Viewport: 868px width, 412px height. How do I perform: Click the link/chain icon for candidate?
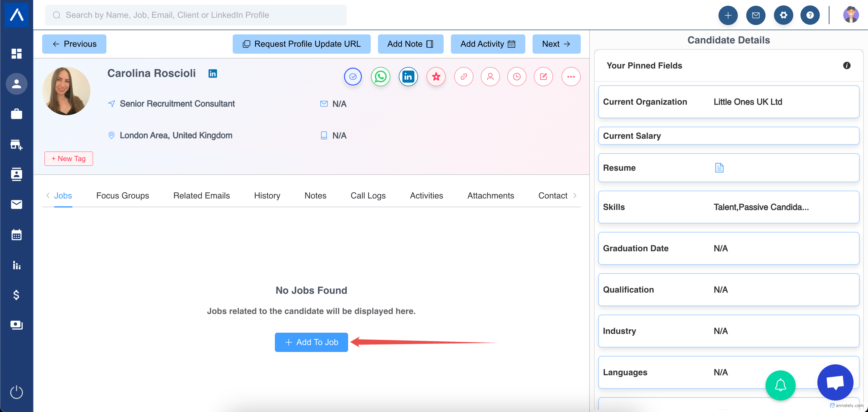(464, 77)
